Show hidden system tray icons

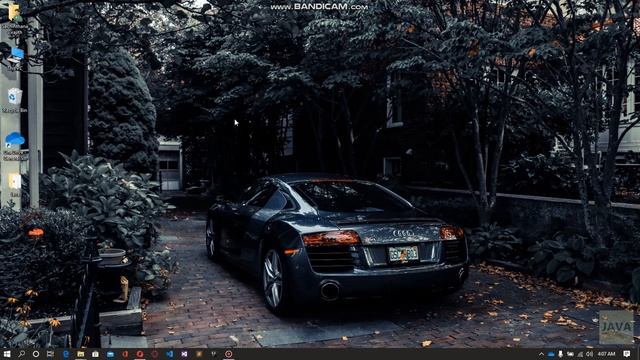(541, 354)
